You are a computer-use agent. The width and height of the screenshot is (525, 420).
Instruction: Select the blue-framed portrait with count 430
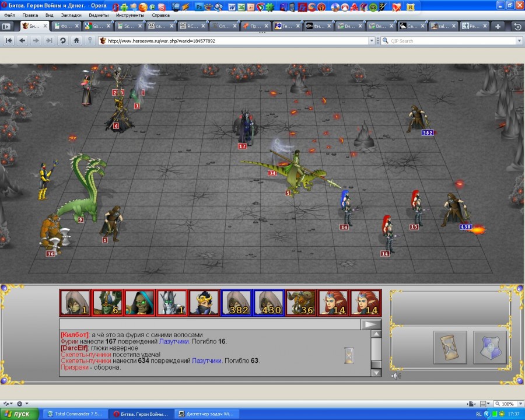pyautogui.click(x=268, y=303)
